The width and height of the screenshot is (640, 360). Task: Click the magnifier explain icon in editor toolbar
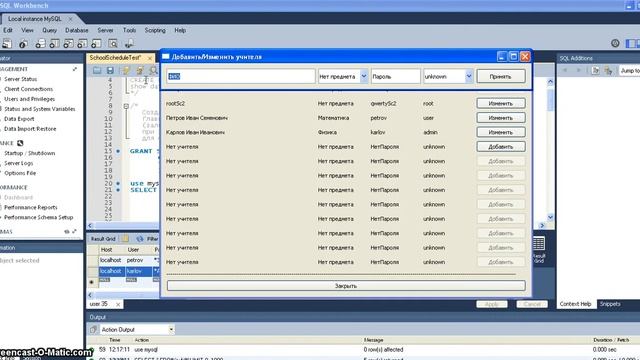pyautogui.click(x=153, y=70)
